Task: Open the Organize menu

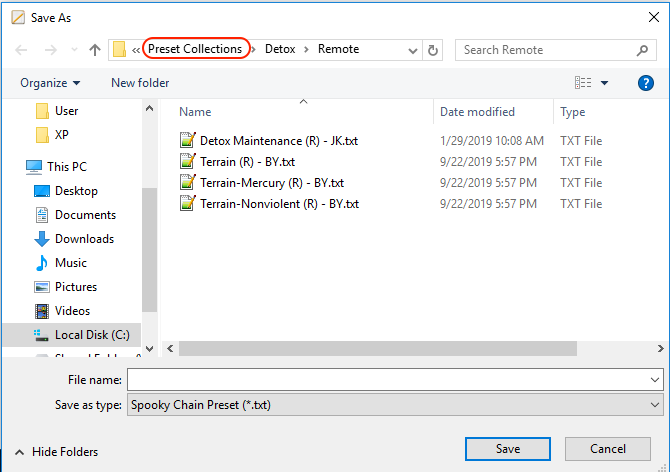Action: 50,83
